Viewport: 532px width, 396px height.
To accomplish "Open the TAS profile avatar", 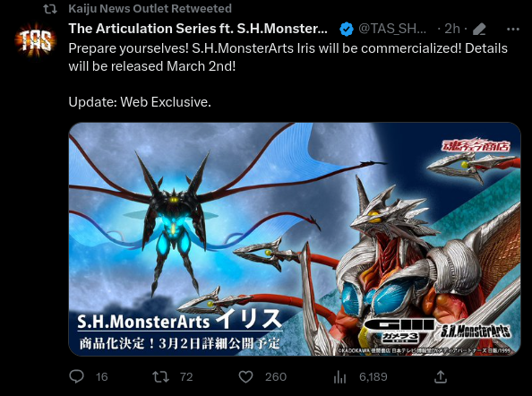I will [35, 40].
